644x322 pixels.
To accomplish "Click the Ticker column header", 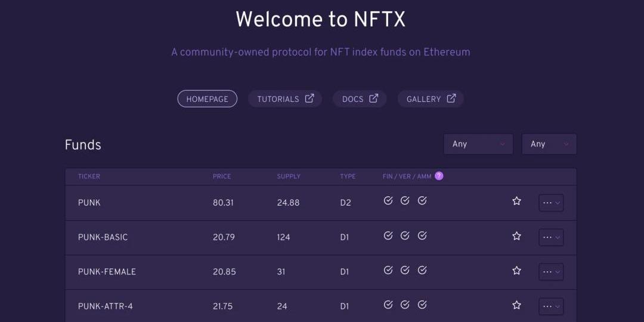I will point(89,177).
